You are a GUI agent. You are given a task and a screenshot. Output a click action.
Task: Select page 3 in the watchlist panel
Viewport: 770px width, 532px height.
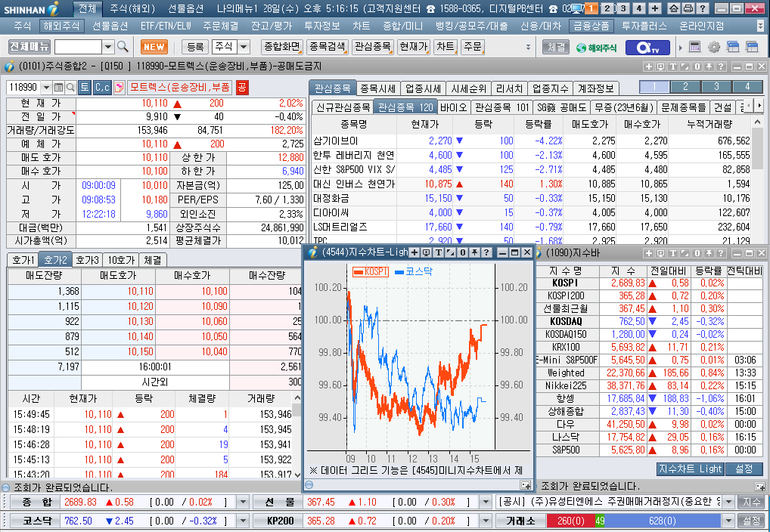click(x=716, y=87)
